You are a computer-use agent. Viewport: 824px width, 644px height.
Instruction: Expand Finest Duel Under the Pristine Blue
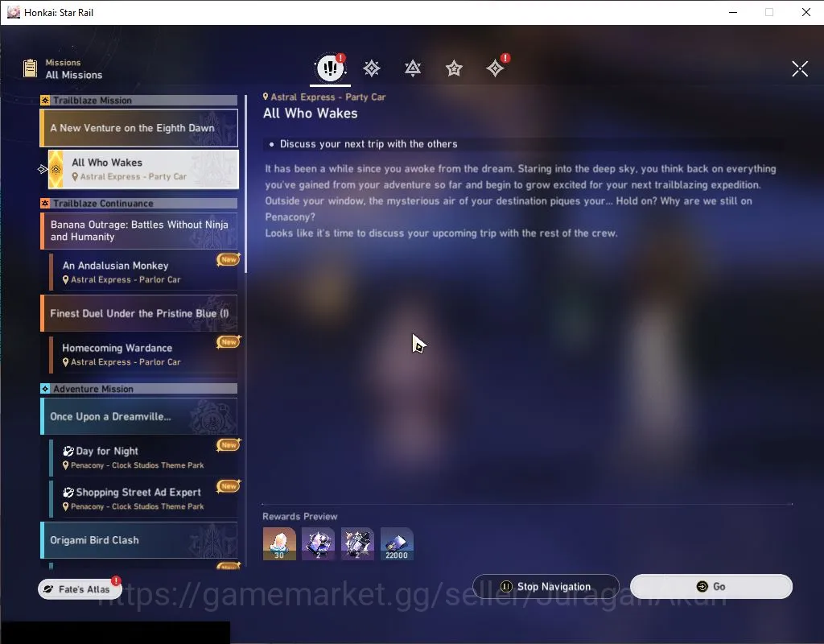139,313
